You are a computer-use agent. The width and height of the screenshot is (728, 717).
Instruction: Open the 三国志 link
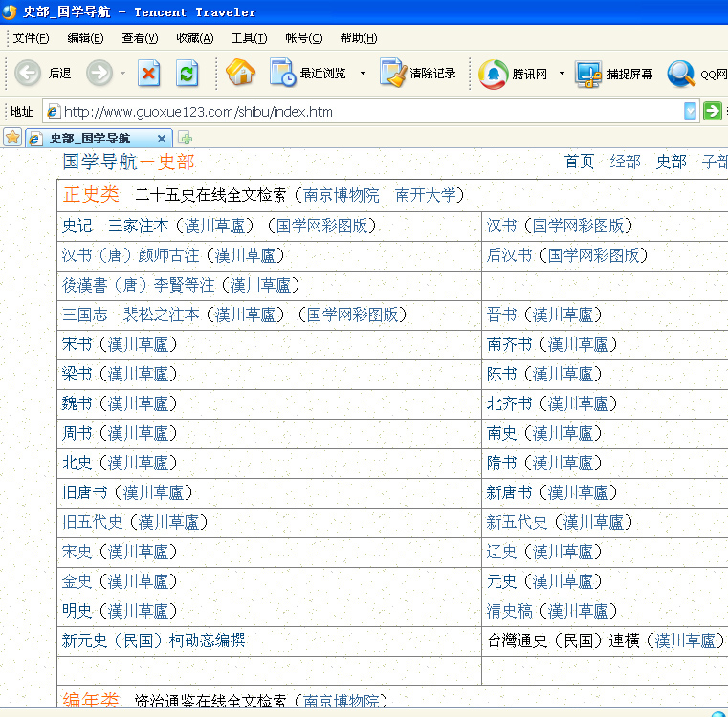coord(84,315)
